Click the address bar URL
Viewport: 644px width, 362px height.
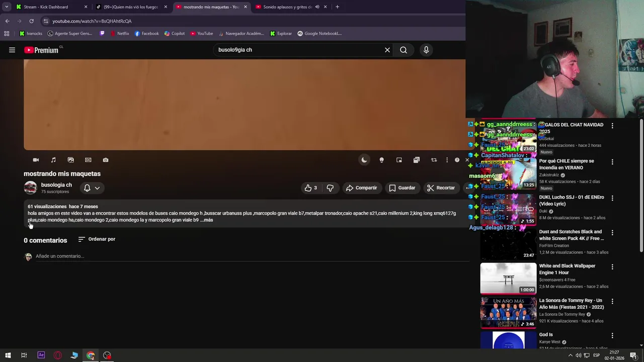pos(92,21)
